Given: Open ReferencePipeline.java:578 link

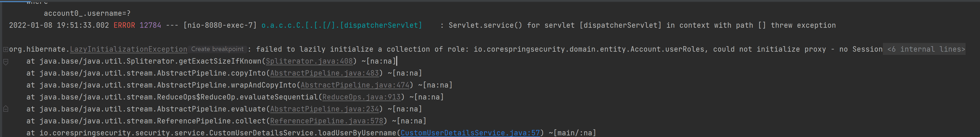Looking at the screenshot, I should pyautogui.click(x=326, y=121).
